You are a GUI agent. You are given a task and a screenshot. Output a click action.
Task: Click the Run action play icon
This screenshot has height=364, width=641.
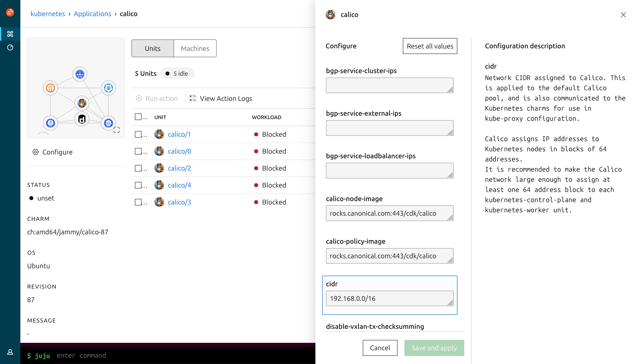(x=139, y=98)
